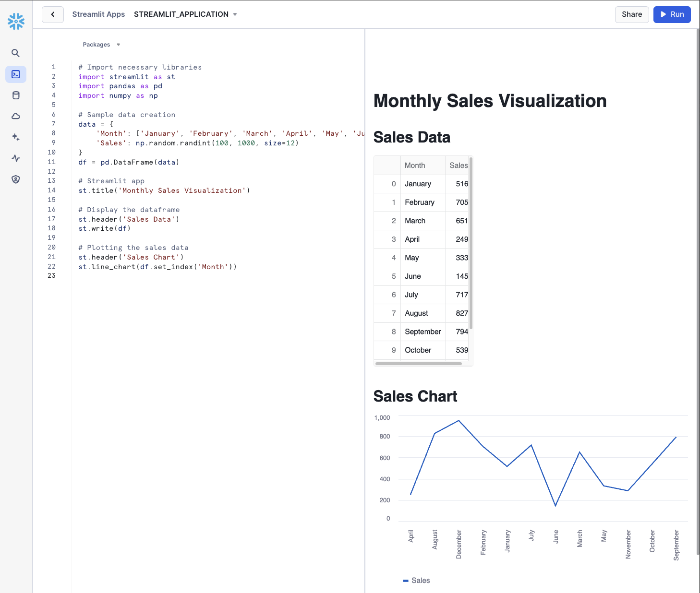
Task: Click the dataframe vertical scrollbar
Action: tap(471, 243)
